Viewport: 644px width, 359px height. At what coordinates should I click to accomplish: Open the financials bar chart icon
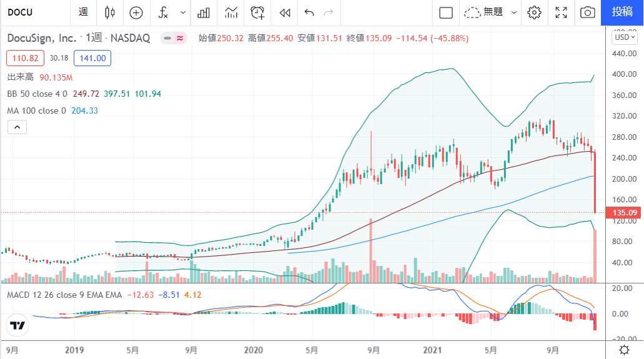click(203, 12)
